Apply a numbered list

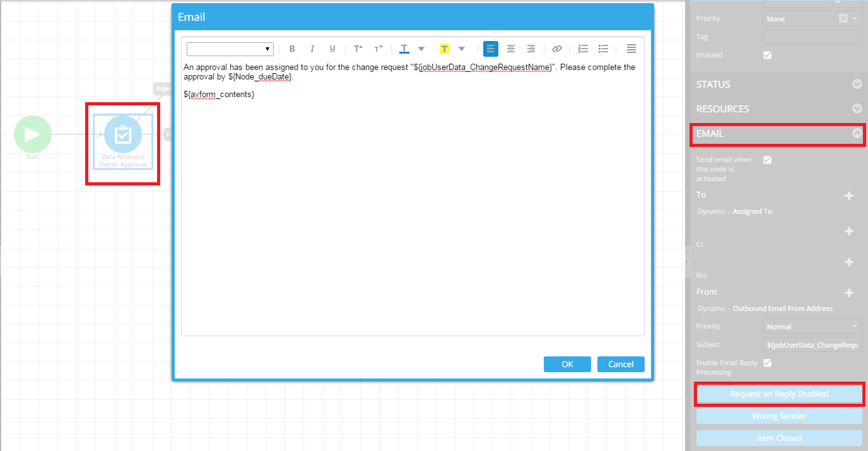[582, 49]
